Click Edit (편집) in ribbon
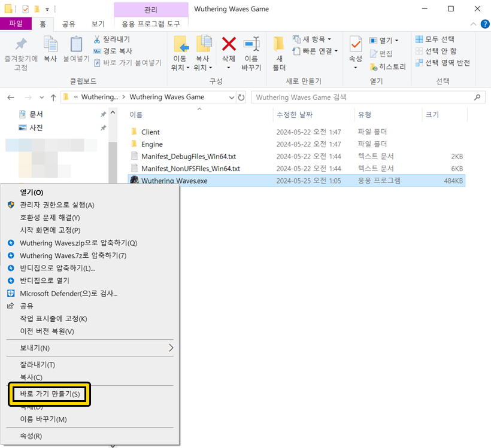The image size is (491, 448). [381, 53]
